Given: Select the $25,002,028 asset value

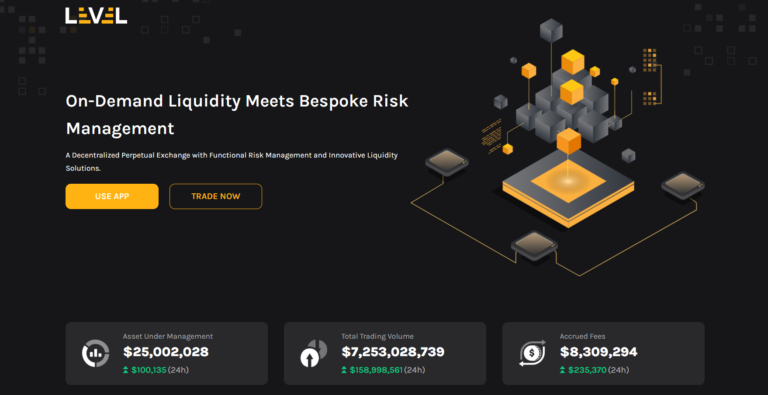Looking at the screenshot, I should coord(166,352).
